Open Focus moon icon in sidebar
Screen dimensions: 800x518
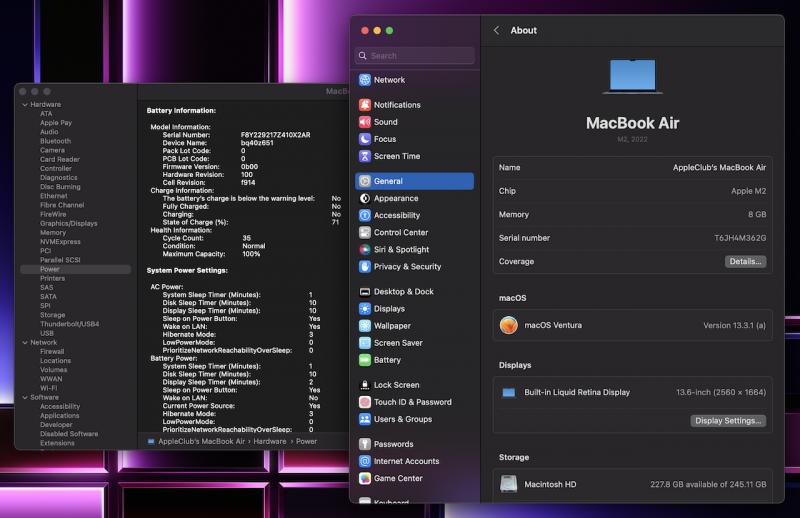(365, 139)
